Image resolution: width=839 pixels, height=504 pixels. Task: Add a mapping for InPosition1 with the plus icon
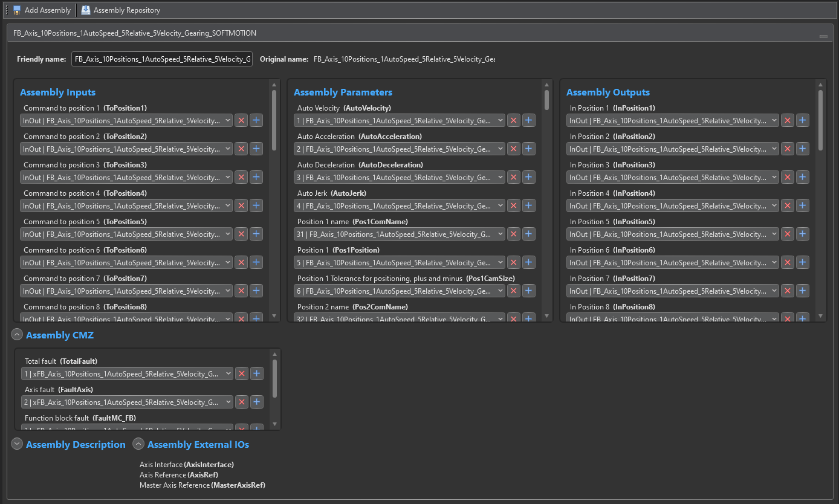[x=803, y=120]
